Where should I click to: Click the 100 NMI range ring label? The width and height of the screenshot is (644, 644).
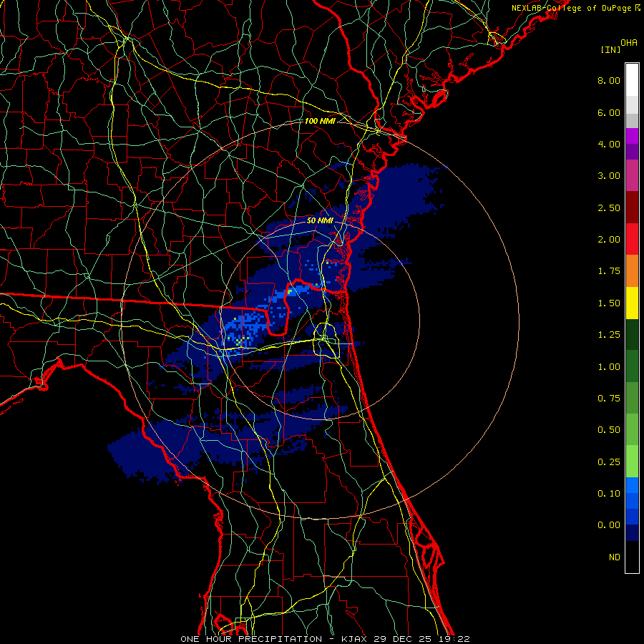pyautogui.click(x=320, y=121)
